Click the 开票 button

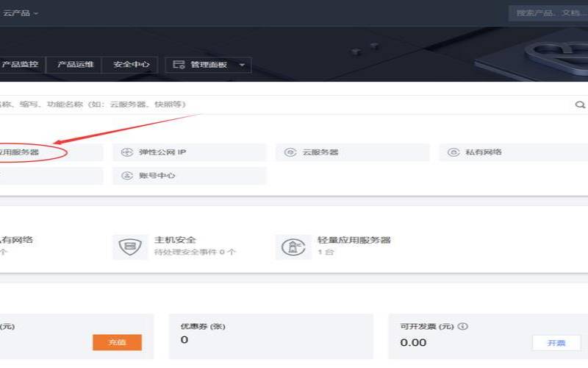[x=556, y=343]
